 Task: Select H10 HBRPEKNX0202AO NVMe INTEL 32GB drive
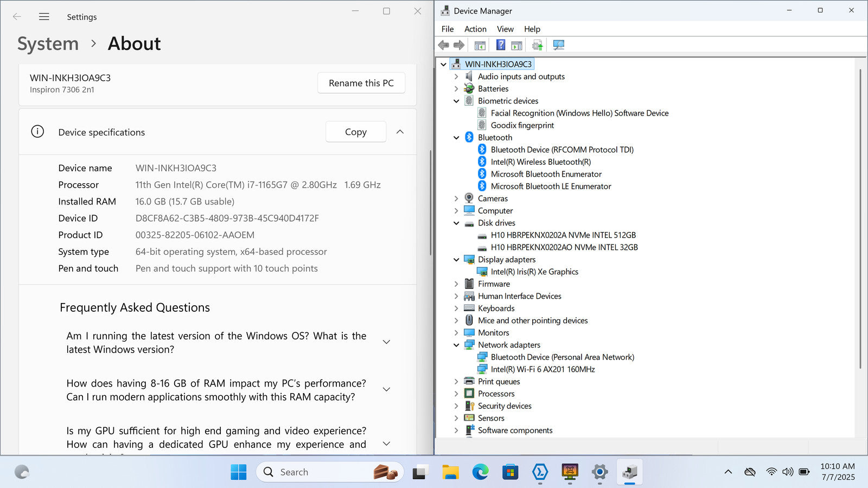(x=564, y=247)
